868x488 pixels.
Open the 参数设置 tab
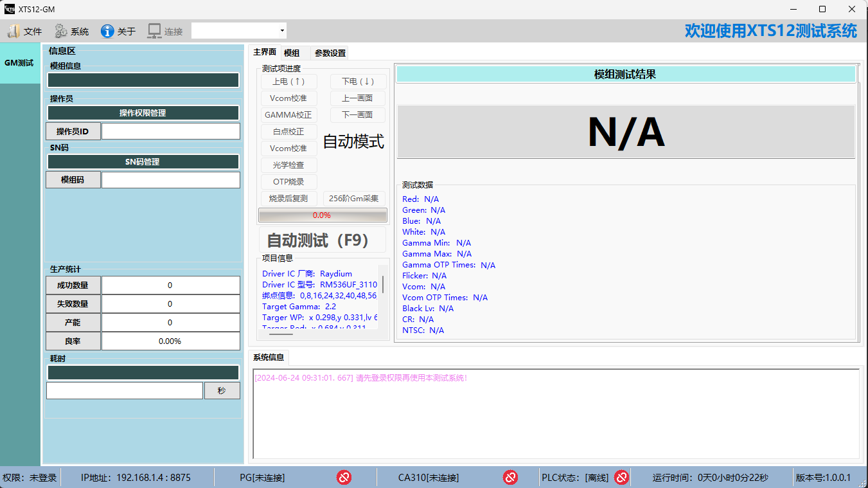[x=330, y=53]
